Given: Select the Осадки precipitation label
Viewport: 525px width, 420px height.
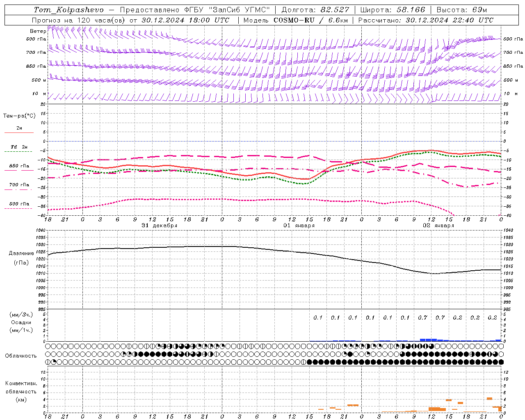Looking at the screenshot, I should tap(21, 322).
